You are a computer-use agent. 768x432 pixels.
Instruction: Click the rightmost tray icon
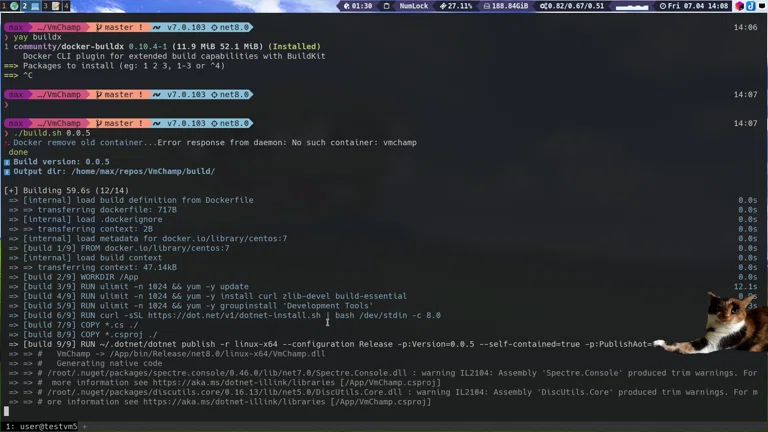pos(761,6)
